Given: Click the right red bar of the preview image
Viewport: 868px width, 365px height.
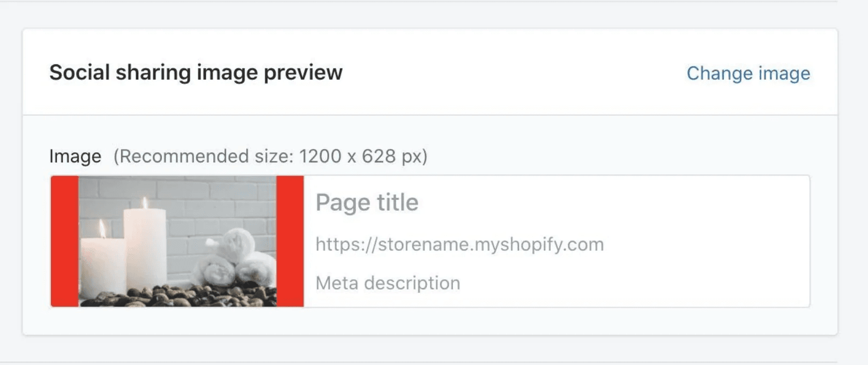Looking at the screenshot, I should click(x=290, y=241).
